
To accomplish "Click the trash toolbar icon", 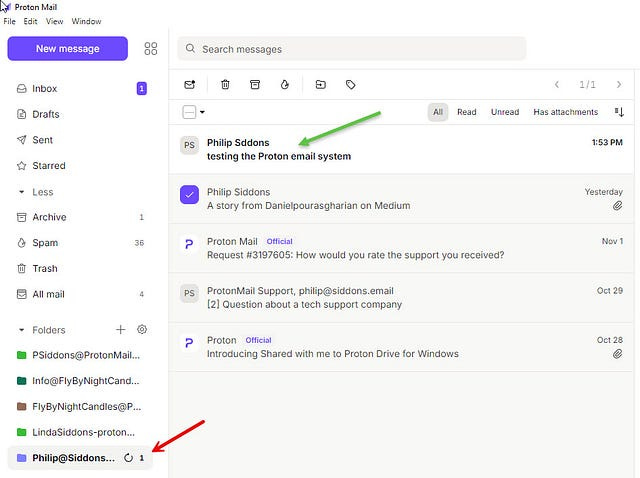I will (x=225, y=84).
